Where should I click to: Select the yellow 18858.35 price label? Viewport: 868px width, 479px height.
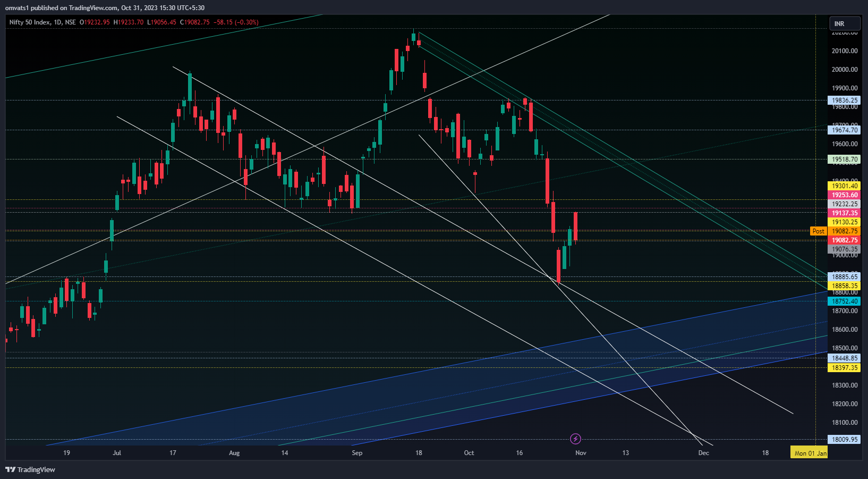[x=844, y=285]
